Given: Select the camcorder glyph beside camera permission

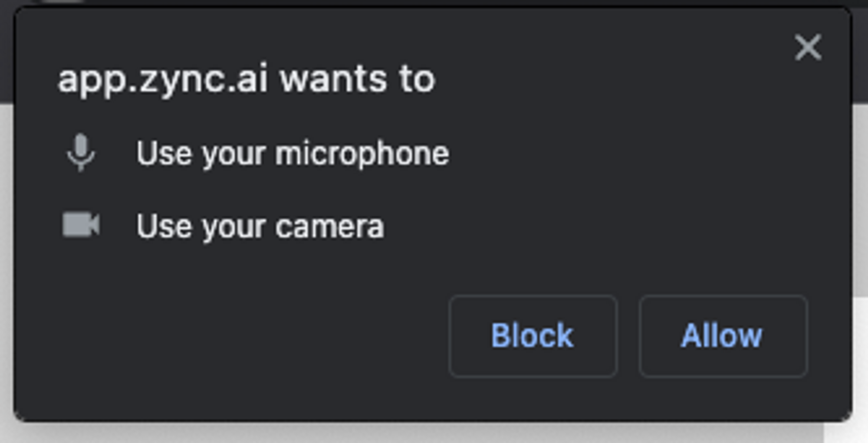Looking at the screenshot, I should tap(81, 225).
